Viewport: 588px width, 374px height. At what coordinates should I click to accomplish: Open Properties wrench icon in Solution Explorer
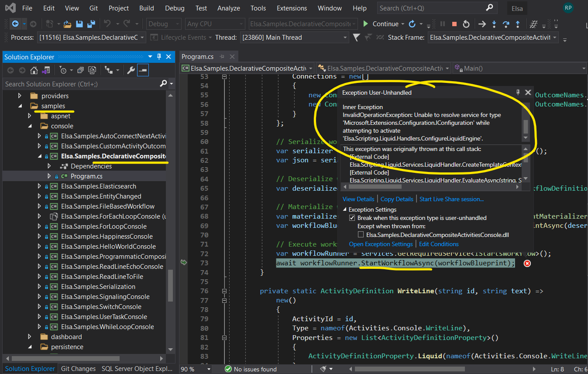pos(131,70)
